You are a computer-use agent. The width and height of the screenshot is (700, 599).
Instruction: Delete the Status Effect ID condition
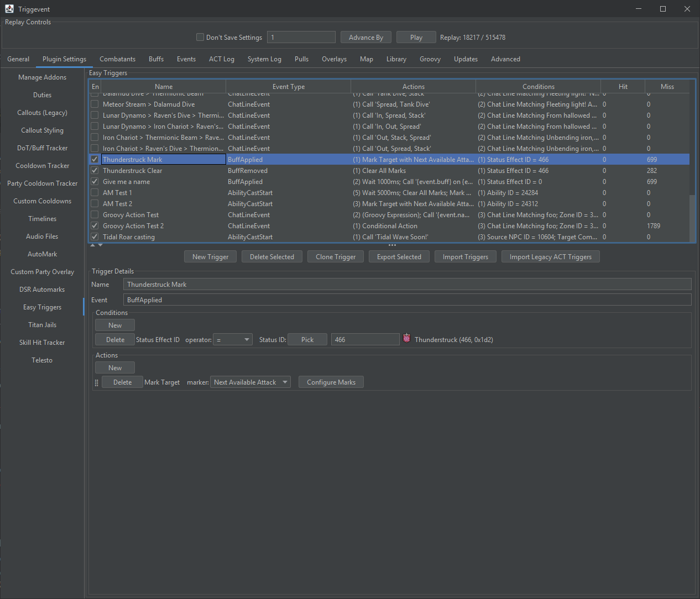(115, 340)
